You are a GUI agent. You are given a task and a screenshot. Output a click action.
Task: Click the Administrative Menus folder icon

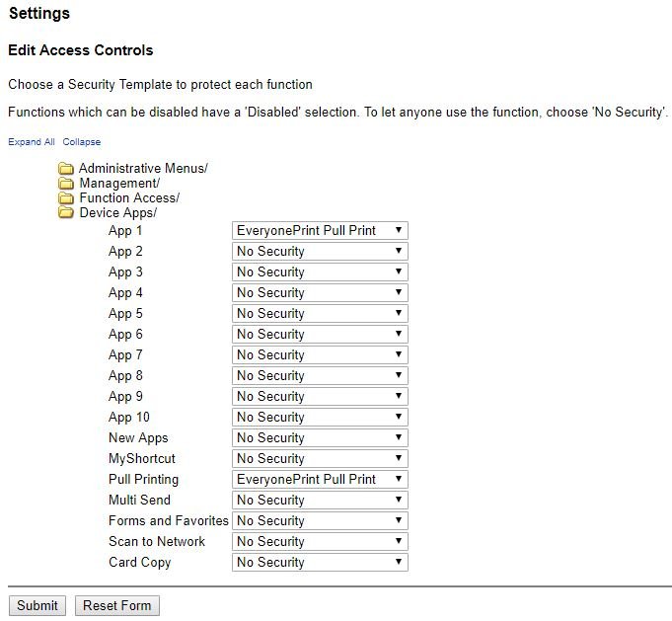tap(66, 169)
